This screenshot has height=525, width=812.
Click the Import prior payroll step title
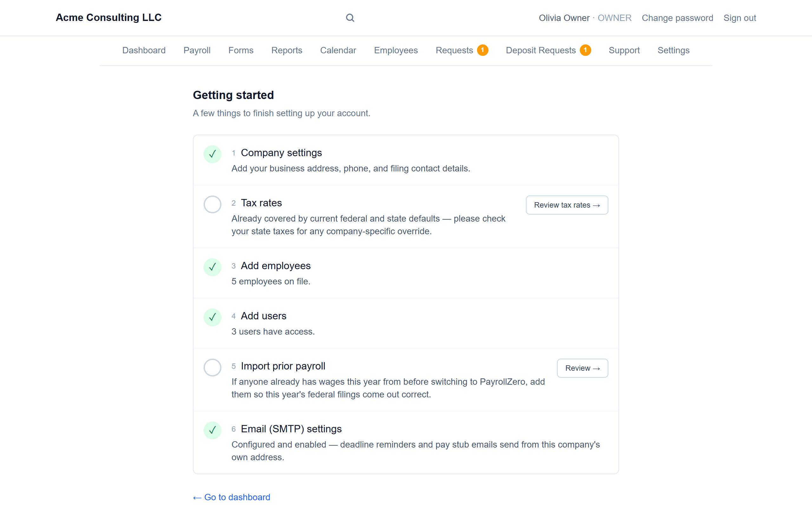[283, 366]
